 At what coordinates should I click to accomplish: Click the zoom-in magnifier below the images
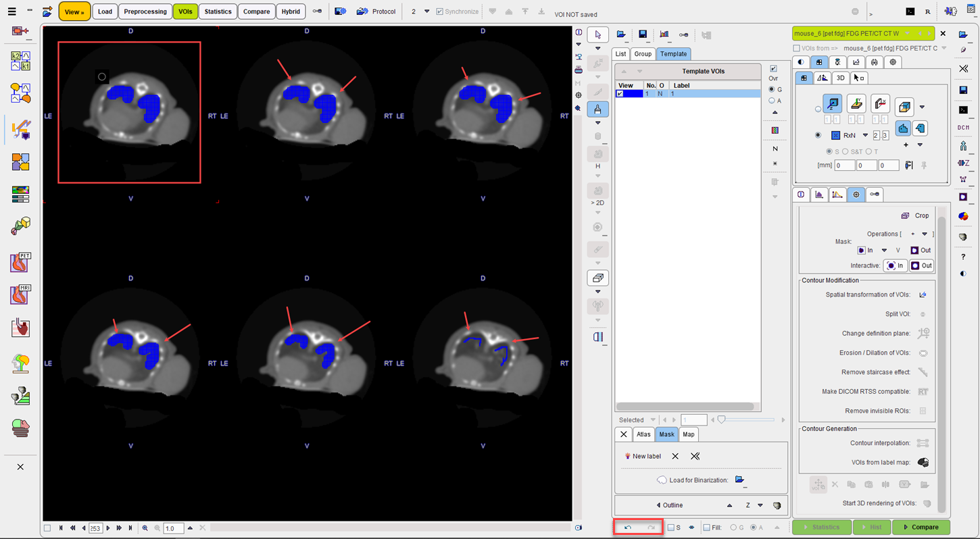click(145, 528)
